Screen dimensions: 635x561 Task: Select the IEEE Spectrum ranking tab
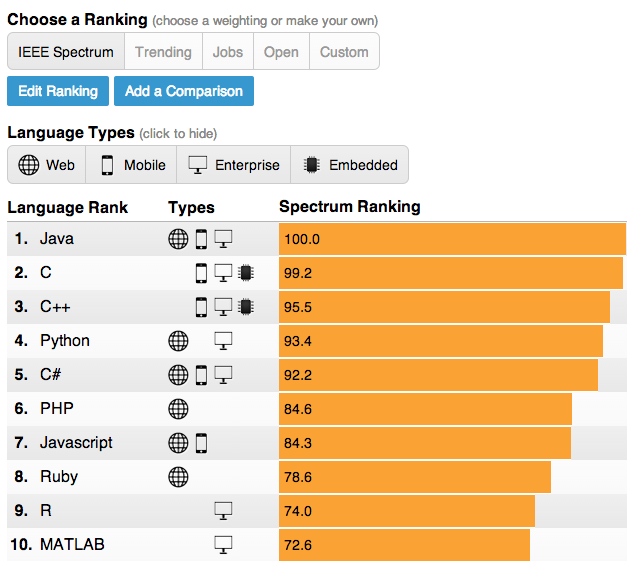pos(66,51)
